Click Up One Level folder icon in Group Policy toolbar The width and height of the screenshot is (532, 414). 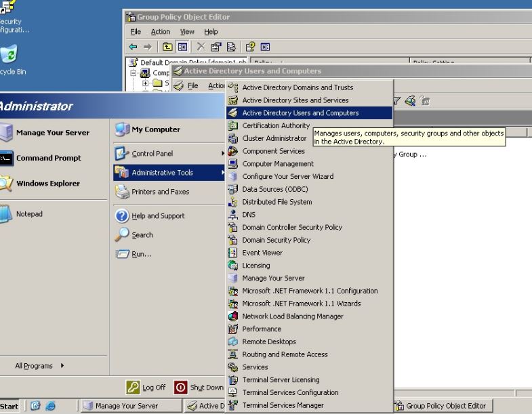[167, 47]
